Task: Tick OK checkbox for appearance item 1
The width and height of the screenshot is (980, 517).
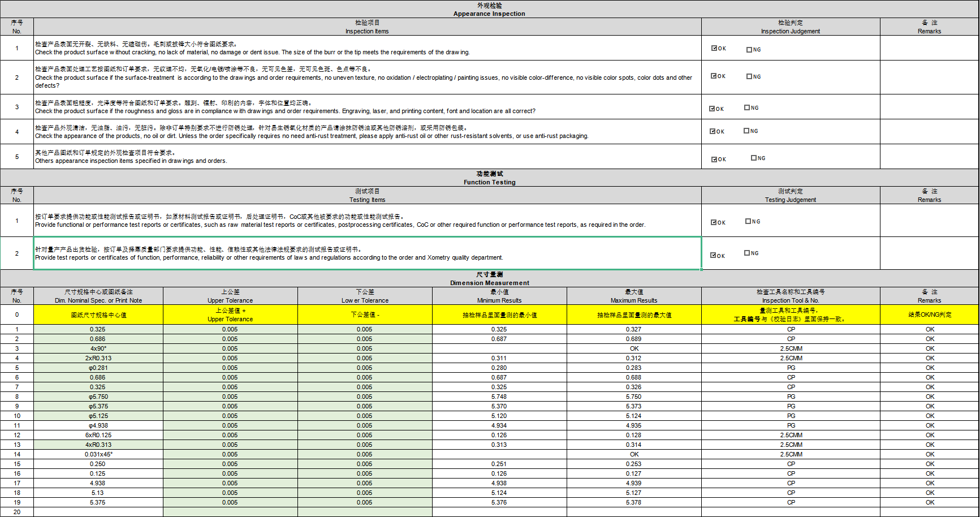Action: [x=714, y=48]
